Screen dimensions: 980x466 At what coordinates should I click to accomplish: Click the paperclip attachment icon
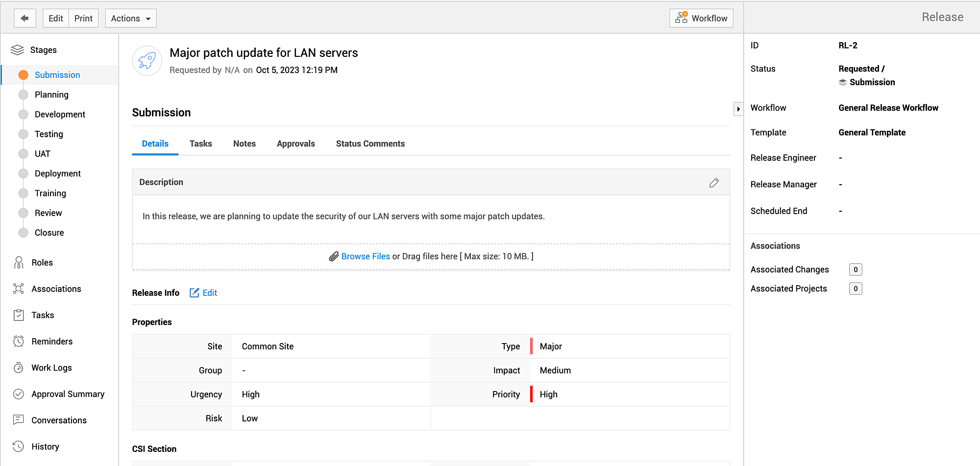pyautogui.click(x=334, y=256)
